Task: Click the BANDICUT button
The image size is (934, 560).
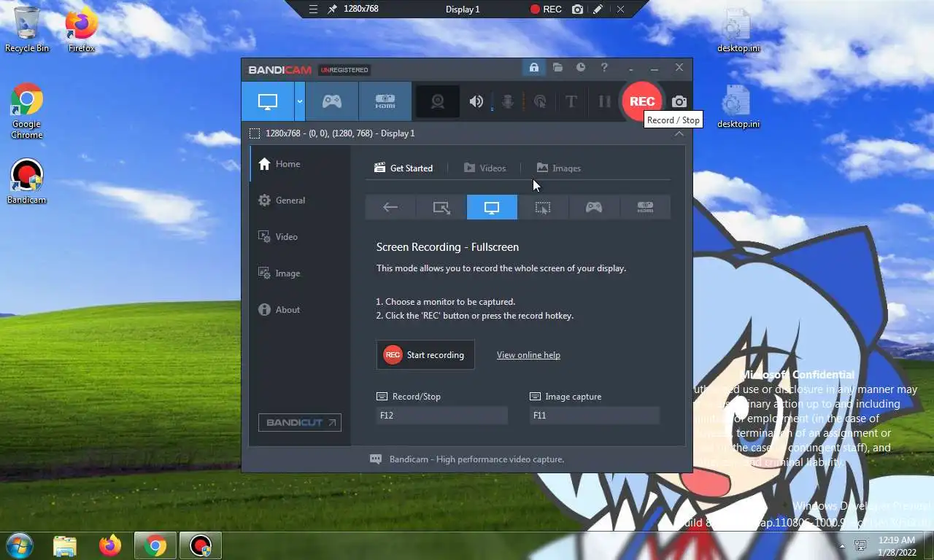Action: pos(300,422)
